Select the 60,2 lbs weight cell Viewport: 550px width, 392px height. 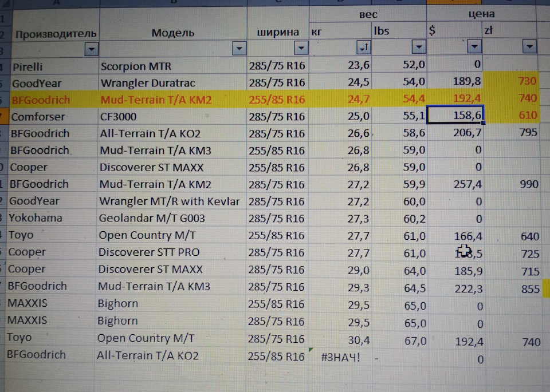pos(399,219)
